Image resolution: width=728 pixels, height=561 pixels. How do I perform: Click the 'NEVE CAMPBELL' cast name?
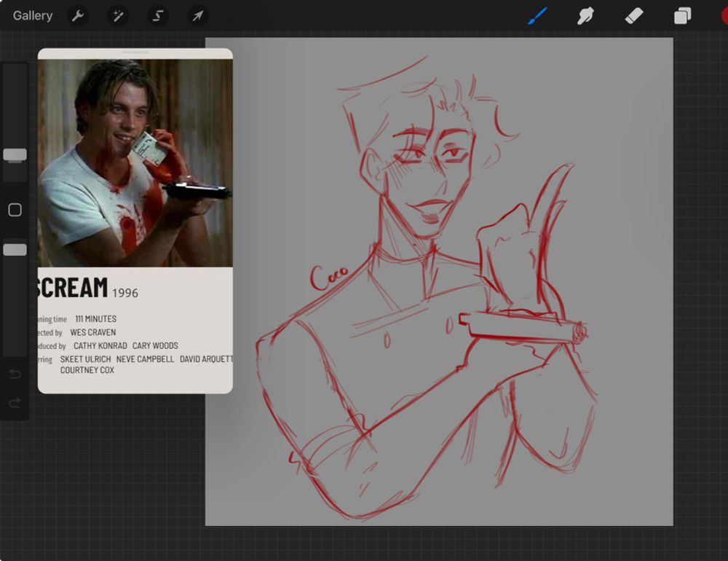tap(145, 359)
